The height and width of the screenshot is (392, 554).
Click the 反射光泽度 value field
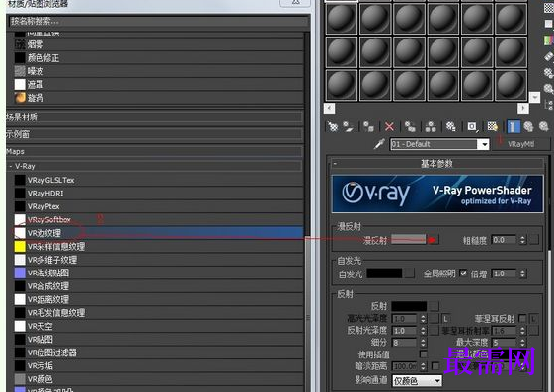coord(405,331)
